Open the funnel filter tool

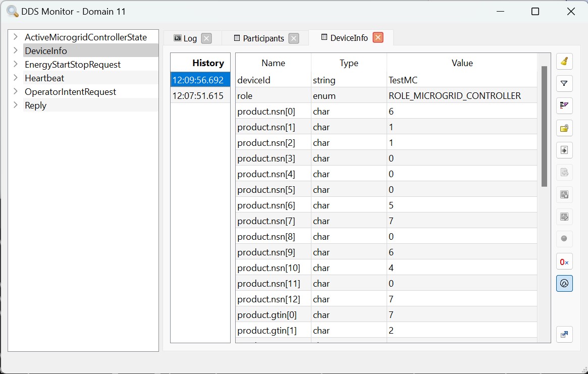(564, 83)
